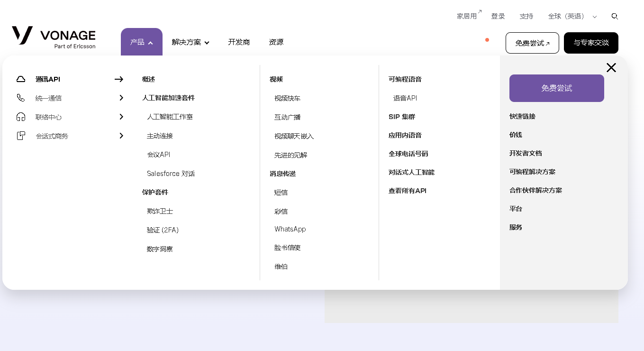
Task: Open 短信
Action: [x=281, y=193]
